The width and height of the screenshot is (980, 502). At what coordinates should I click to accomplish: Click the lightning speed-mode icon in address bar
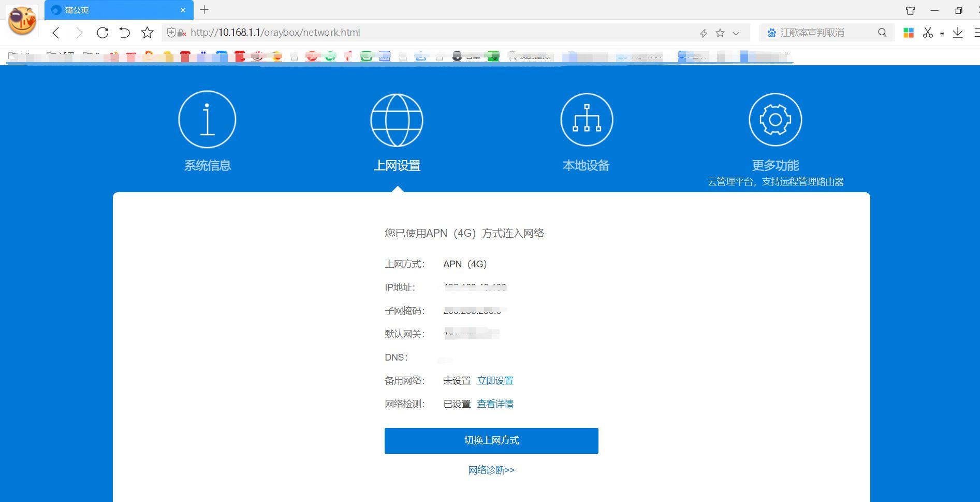click(x=703, y=33)
